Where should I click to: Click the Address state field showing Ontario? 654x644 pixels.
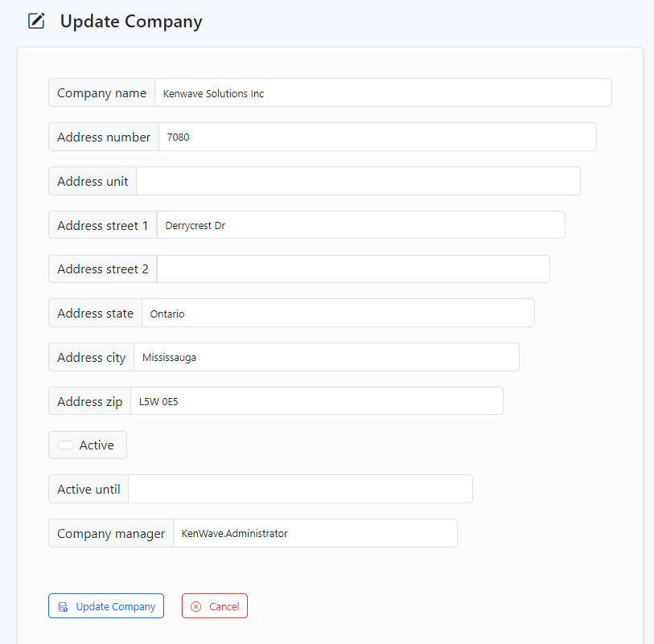[338, 314]
